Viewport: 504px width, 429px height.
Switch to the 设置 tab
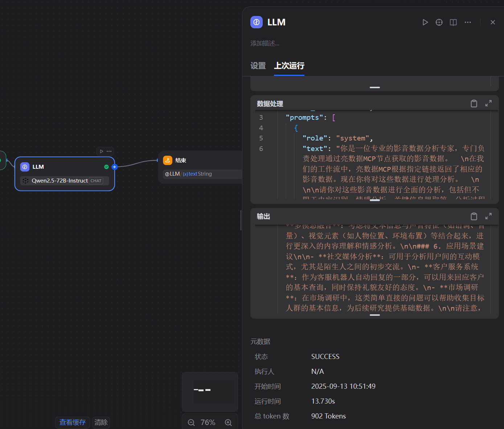click(258, 66)
